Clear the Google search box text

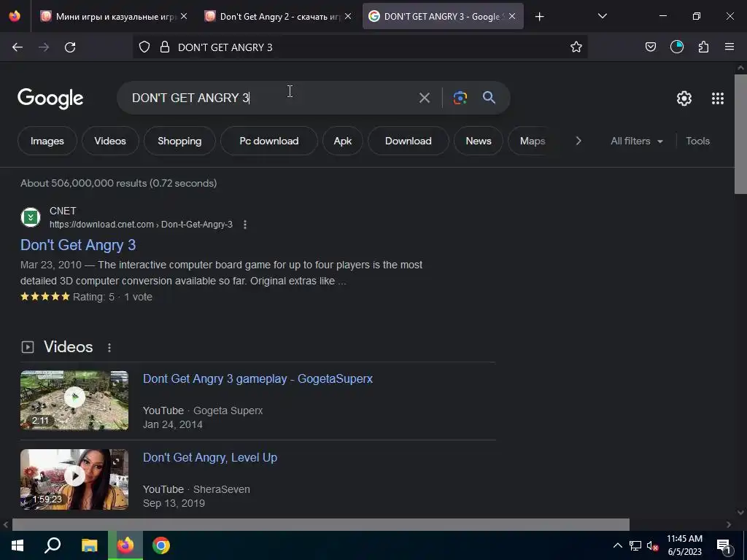coord(424,98)
